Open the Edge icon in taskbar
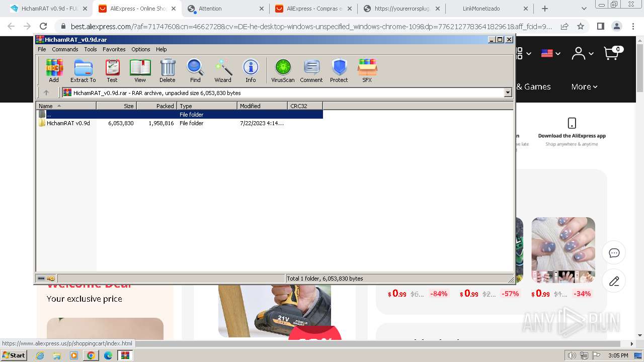The image size is (644, 362). point(108,355)
